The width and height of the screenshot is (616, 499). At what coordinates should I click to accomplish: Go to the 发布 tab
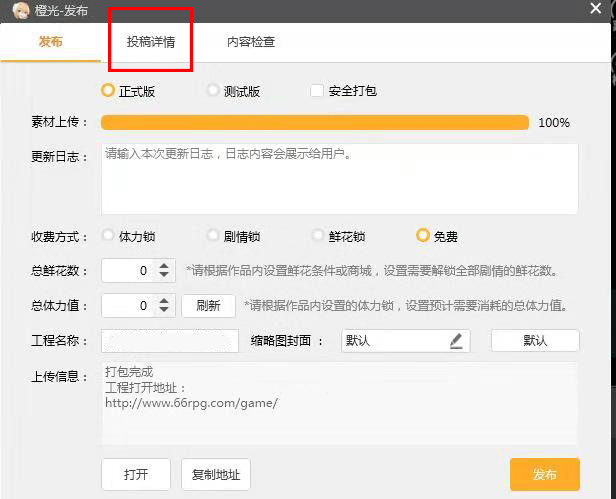point(50,42)
